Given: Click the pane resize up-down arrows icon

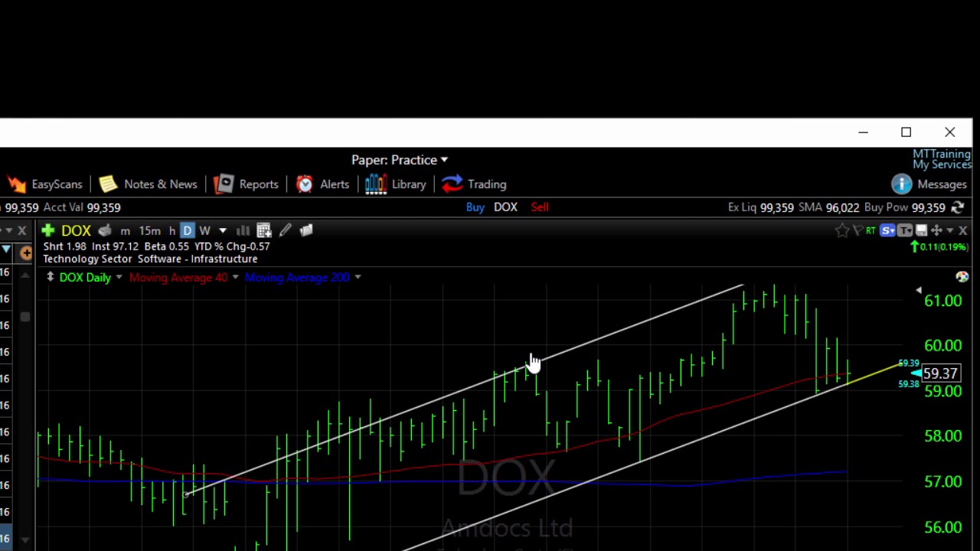Looking at the screenshot, I should point(50,278).
